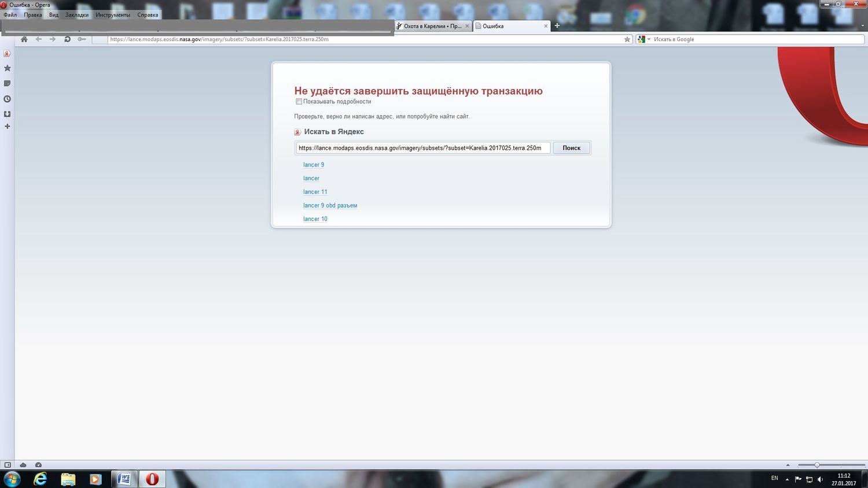Open the 'Закладки' menu
Image resolution: width=868 pixels, height=488 pixels.
click(x=76, y=15)
